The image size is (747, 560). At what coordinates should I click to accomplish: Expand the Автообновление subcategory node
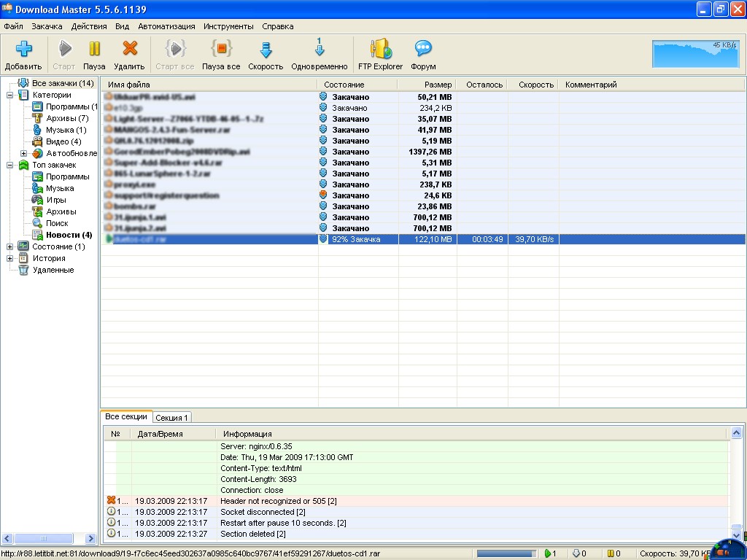click(x=23, y=153)
